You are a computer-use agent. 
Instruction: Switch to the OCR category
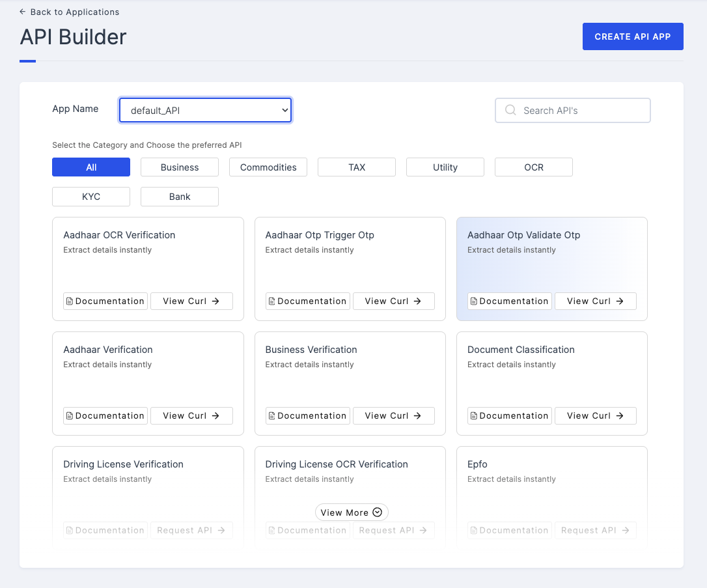[x=534, y=167]
